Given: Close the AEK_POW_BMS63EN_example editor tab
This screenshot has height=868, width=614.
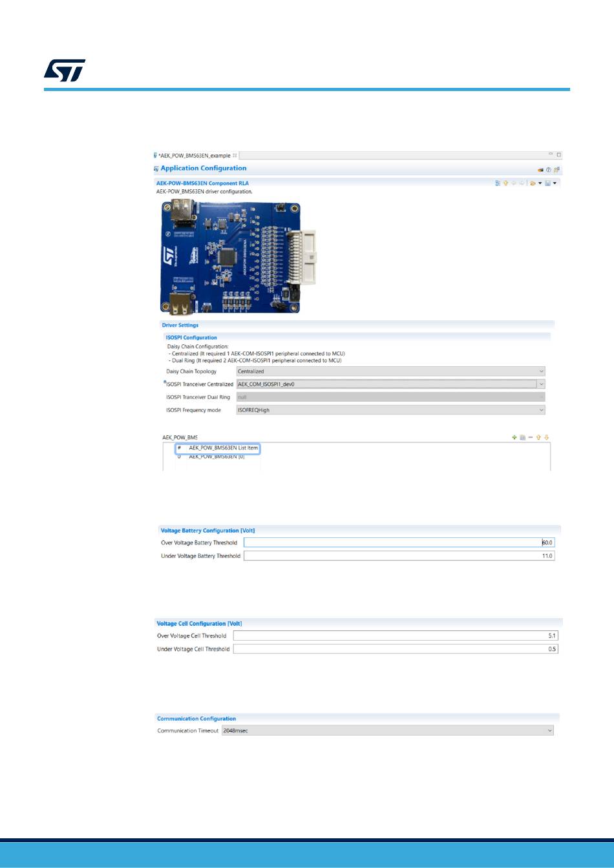Looking at the screenshot, I should click(235, 155).
